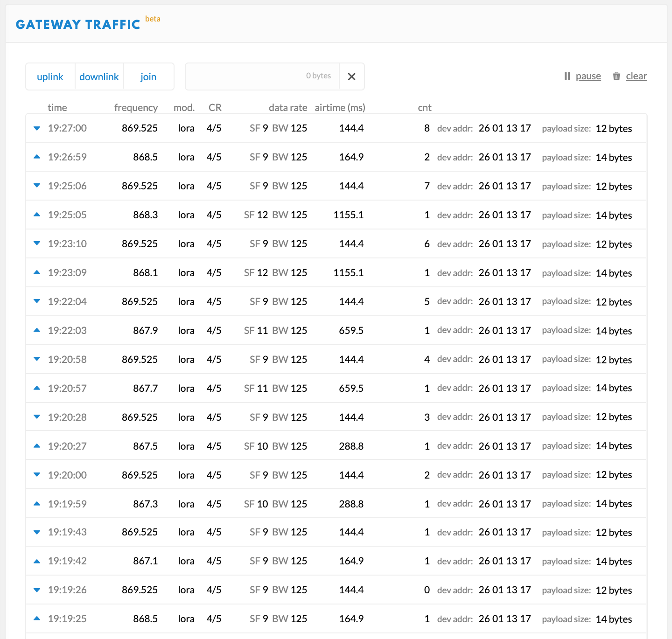The image size is (672, 639).
Task: Click the downlink arrow icon at 19:27:00
Action: click(37, 128)
